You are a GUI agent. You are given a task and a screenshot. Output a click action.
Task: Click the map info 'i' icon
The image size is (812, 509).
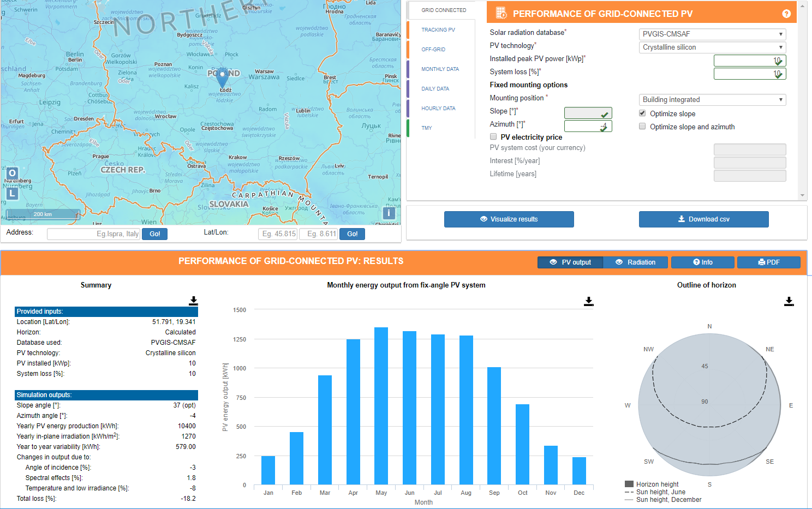(x=389, y=213)
